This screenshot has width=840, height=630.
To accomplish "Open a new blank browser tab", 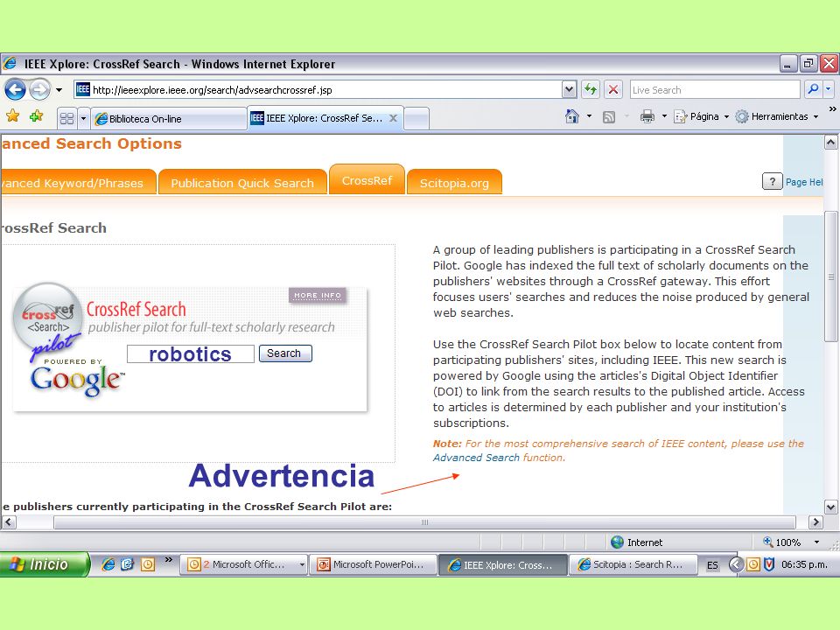I will pyautogui.click(x=416, y=119).
